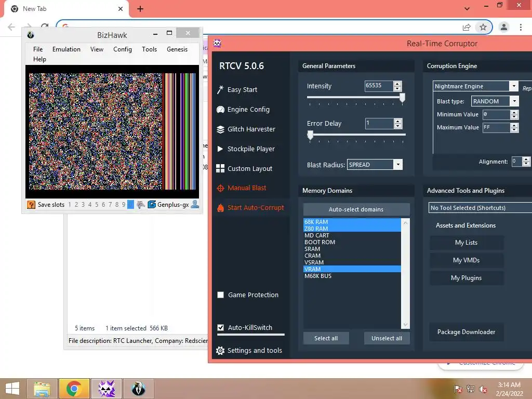Click the Action Center flag tray icon
The width and height of the screenshot is (532, 399).
click(458, 389)
